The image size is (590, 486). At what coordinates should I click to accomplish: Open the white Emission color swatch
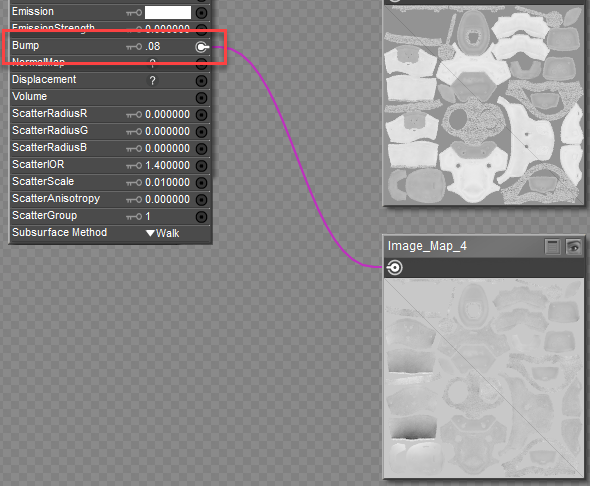tap(168, 12)
